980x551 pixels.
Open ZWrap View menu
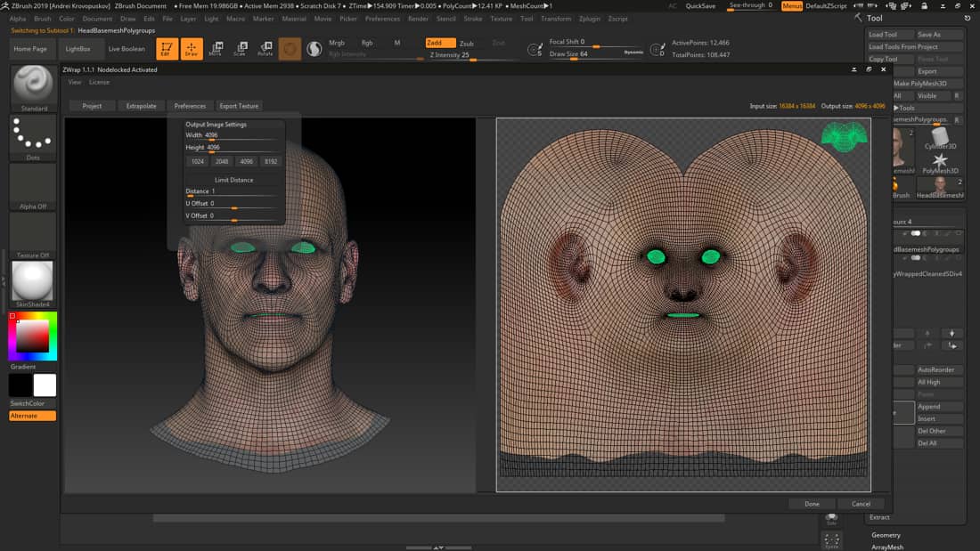[x=74, y=82]
